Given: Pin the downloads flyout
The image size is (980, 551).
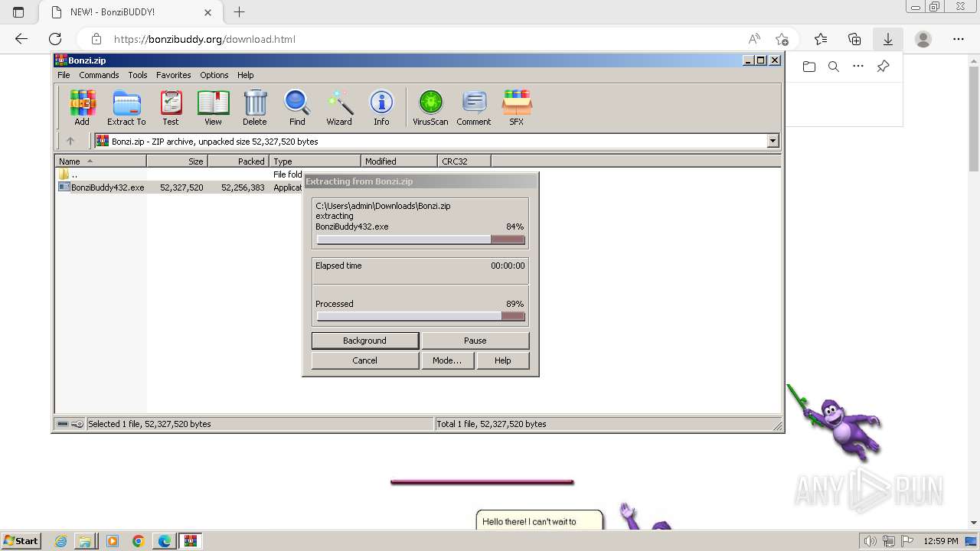Looking at the screenshot, I should click(883, 67).
